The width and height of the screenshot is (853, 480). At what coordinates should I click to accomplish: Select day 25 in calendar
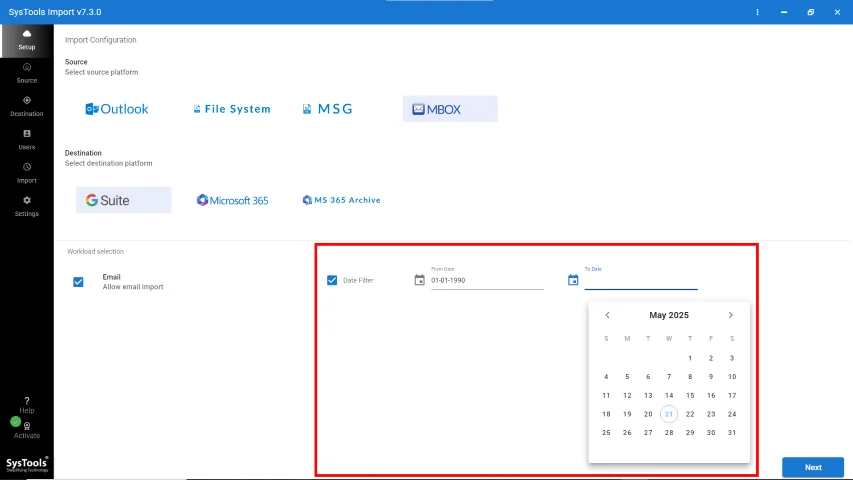point(606,433)
